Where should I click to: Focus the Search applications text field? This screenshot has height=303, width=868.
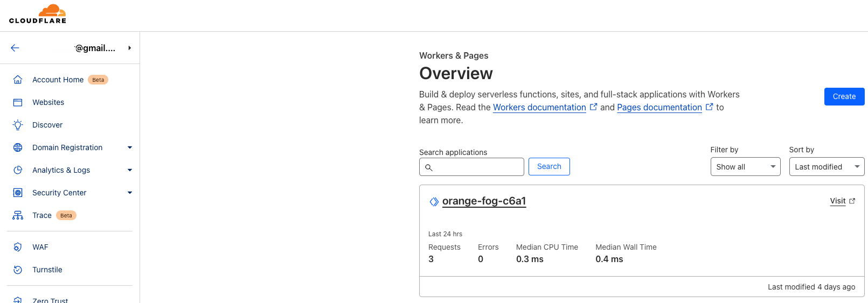coord(477,167)
